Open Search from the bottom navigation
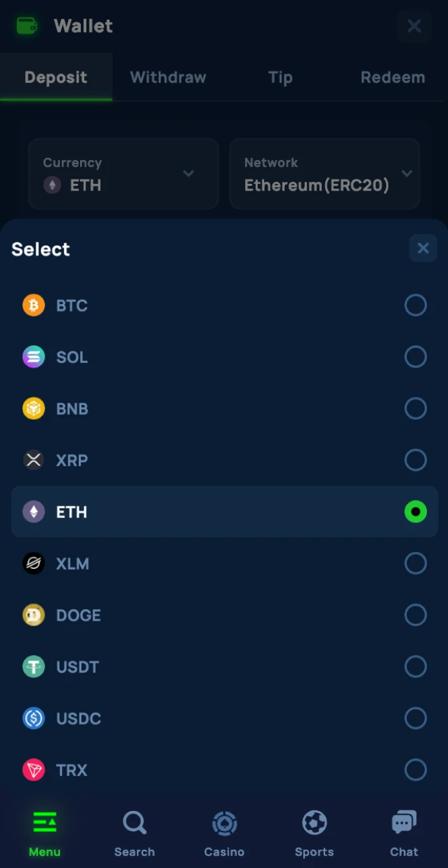This screenshot has height=868, width=448. coord(134,833)
